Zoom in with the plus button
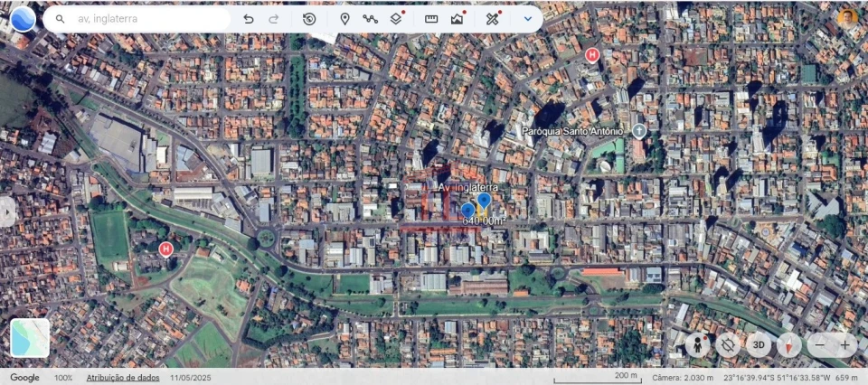This screenshot has width=868, height=385. (x=844, y=344)
